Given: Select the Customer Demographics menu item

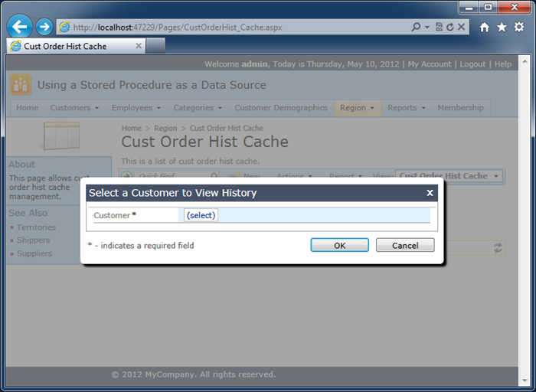Looking at the screenshot, I should [x=280, y=108].
